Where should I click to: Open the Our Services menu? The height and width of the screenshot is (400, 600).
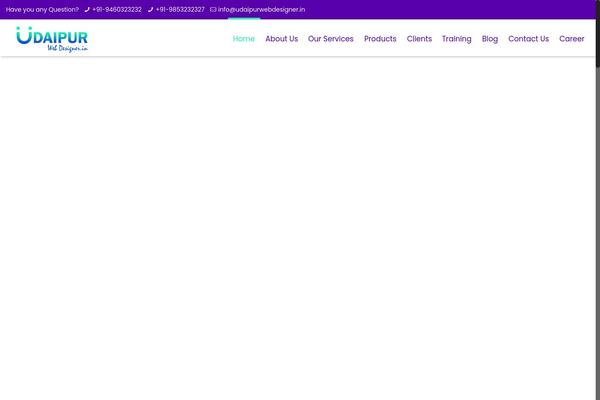pos(331,39)
